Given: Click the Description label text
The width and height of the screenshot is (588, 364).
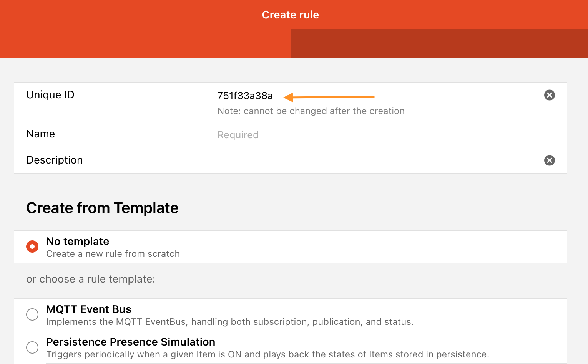Looking at the screenshot, I should tap(55, 160).
